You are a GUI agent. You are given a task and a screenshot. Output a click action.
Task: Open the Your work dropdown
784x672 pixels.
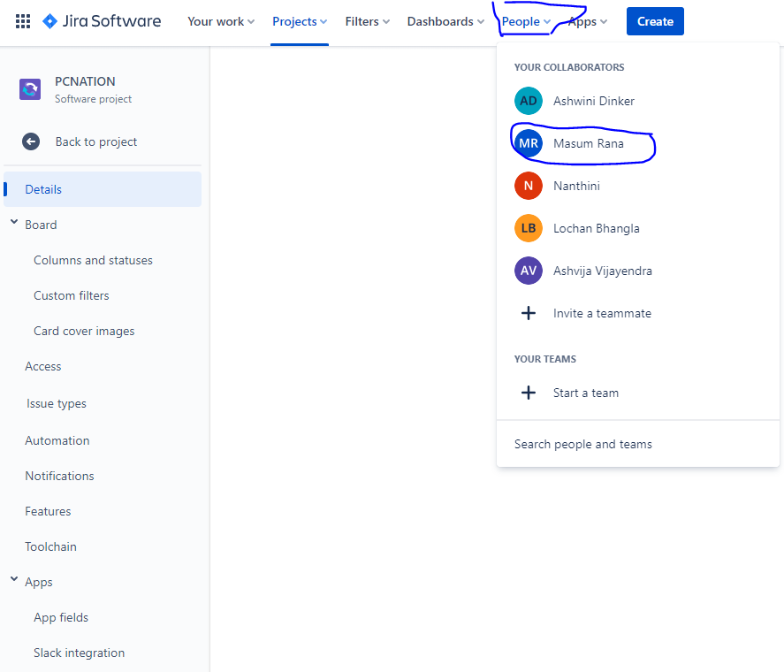221,21
